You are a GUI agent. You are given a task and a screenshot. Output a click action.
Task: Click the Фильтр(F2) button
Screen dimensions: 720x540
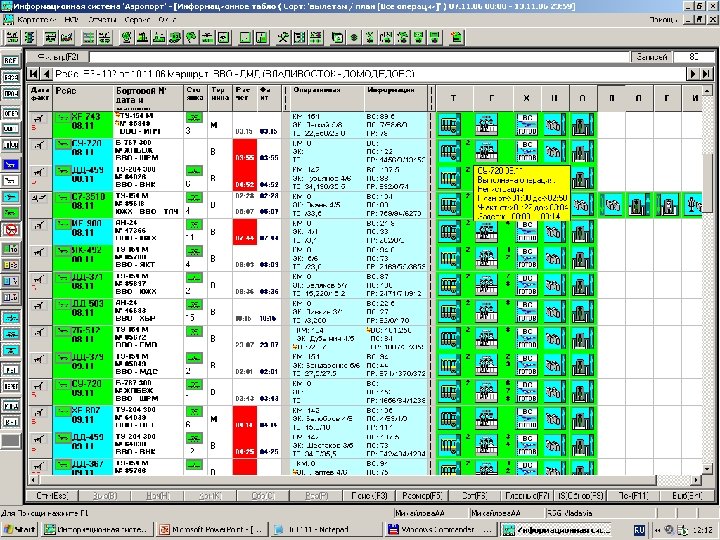point(58,57)
